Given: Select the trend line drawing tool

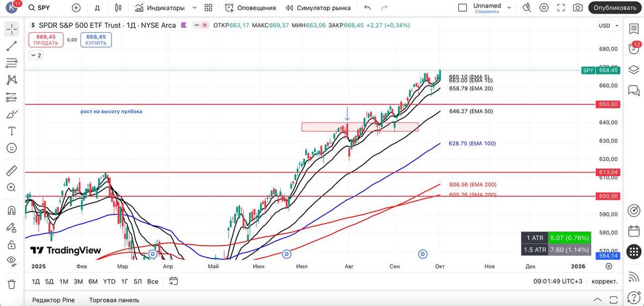Looking at the screenshot, I should [x=11, y=46].
